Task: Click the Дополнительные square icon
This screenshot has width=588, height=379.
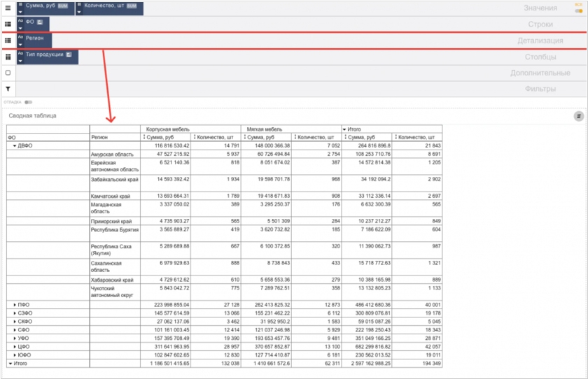Action: [8, 73]
